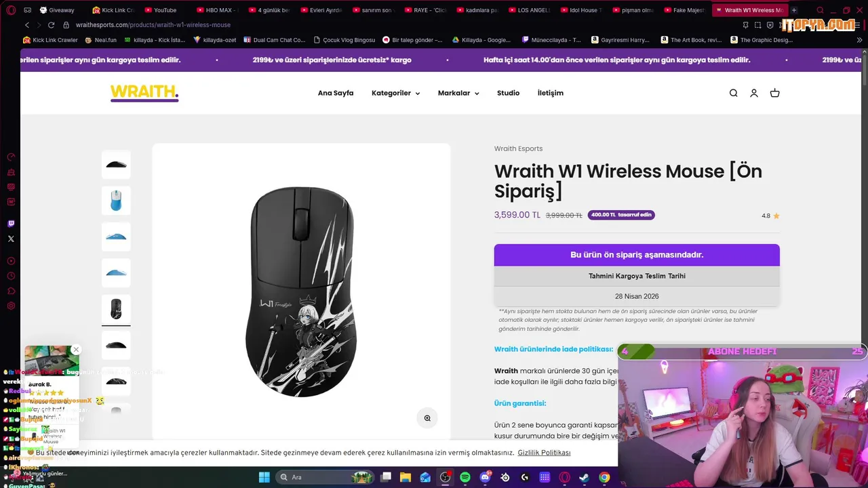Select the blue mouse top-view thumbnail
Viewport: 868px width, 488px height.
click(x=116, y=201)
